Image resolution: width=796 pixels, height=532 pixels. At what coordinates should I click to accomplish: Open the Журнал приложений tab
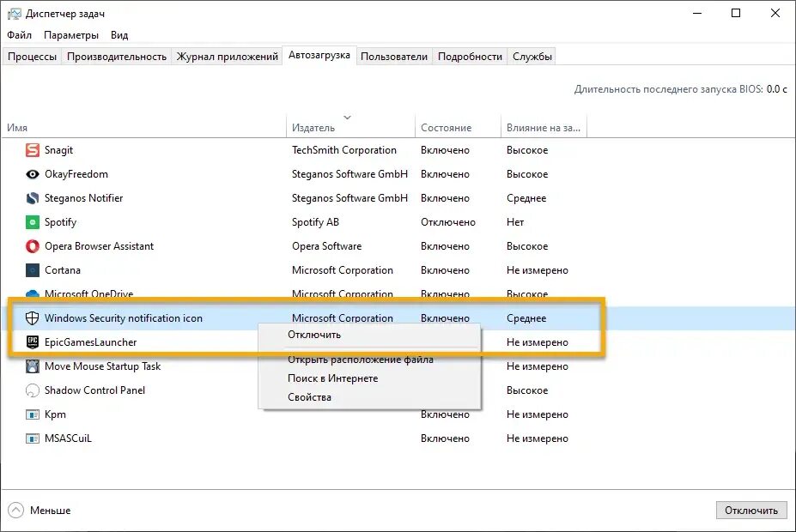point(228,57)
